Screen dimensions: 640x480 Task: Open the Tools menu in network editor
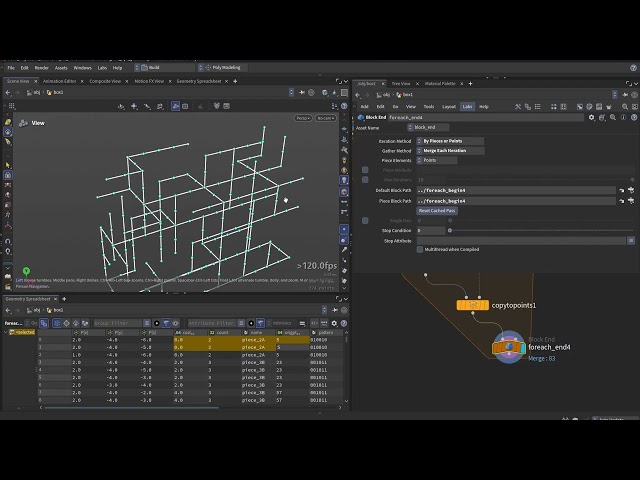(429, 107)
